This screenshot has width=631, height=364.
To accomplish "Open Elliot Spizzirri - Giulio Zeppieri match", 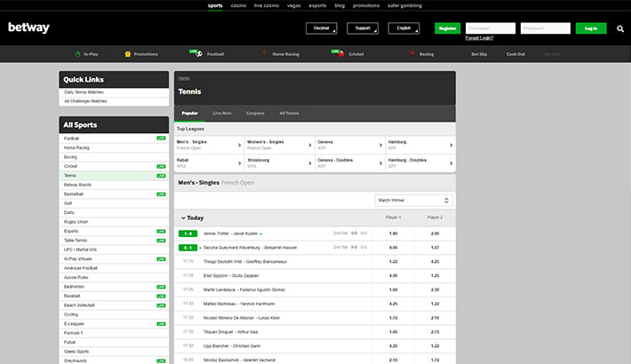I will 231,276.
